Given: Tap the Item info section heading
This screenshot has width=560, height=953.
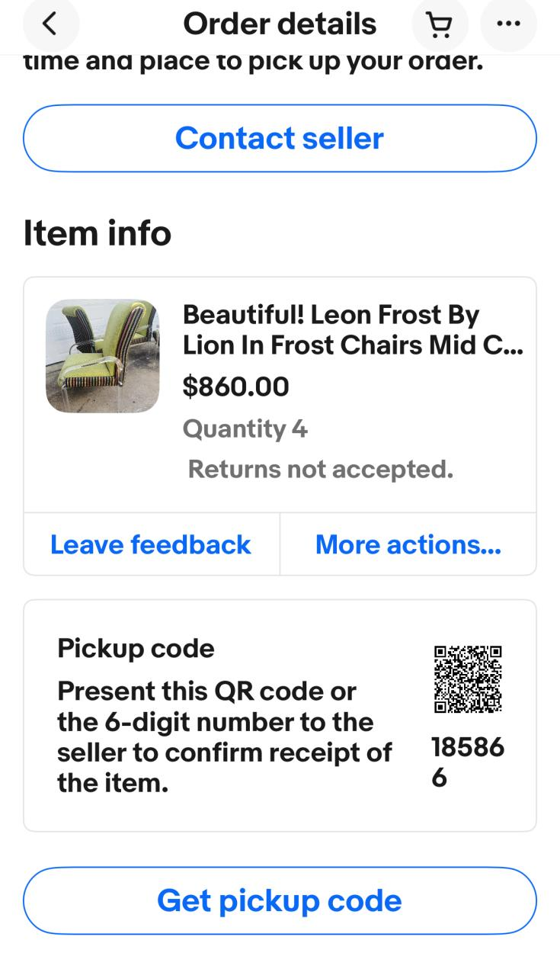Looking at the screenshot, I should pos(98,233).
